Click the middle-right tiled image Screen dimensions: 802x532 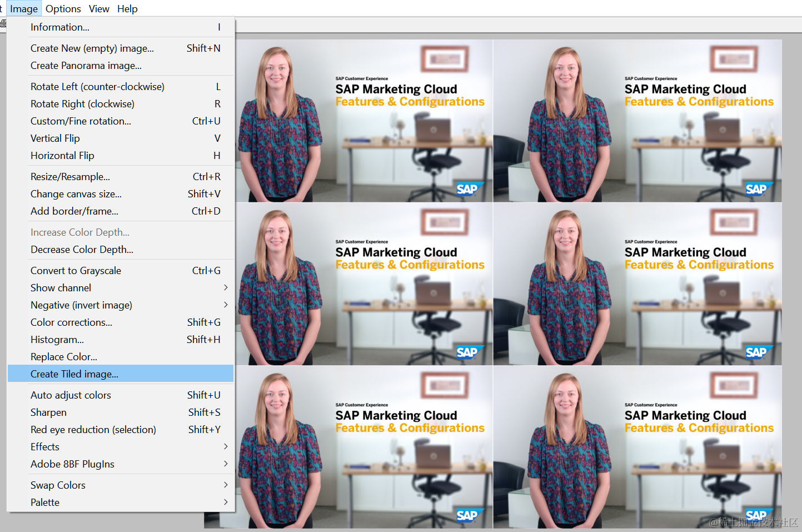pos(637,284)
